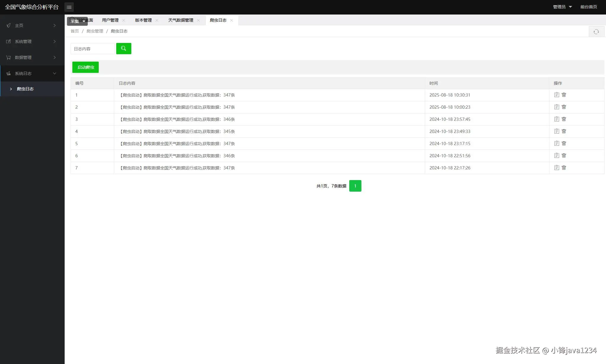
Task: Delete log row 2 with trash icon
Action: tap(564, 107)
